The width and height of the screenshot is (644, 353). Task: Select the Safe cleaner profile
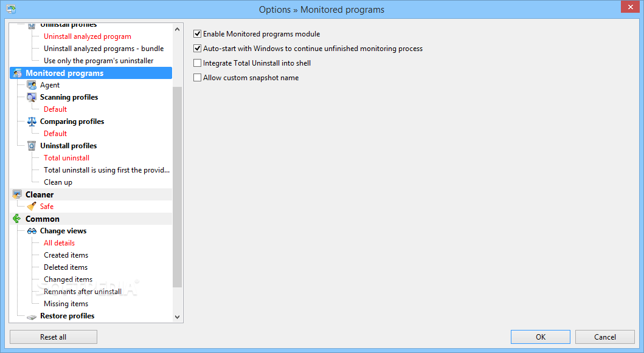tap(47, 207)
